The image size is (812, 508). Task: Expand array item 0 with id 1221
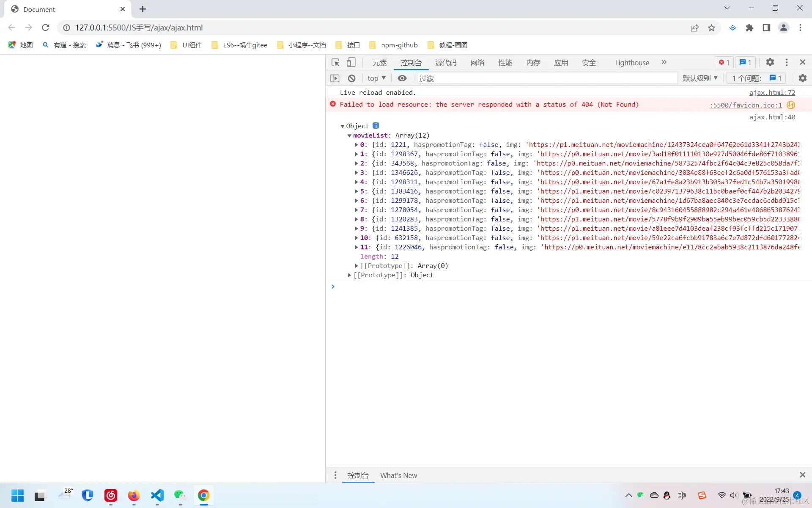pyautogui.click(x=357, y=145)
